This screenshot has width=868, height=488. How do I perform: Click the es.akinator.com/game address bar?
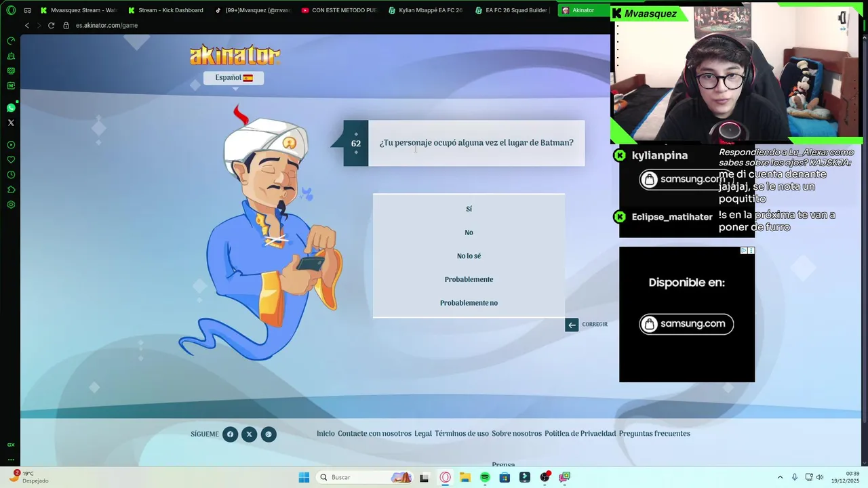pos(106,25)
